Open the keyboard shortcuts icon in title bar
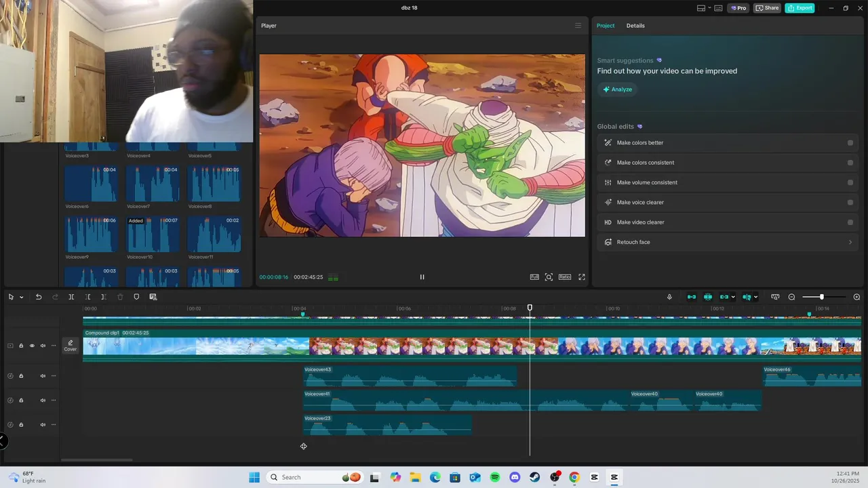 click(x=718, y=8)
